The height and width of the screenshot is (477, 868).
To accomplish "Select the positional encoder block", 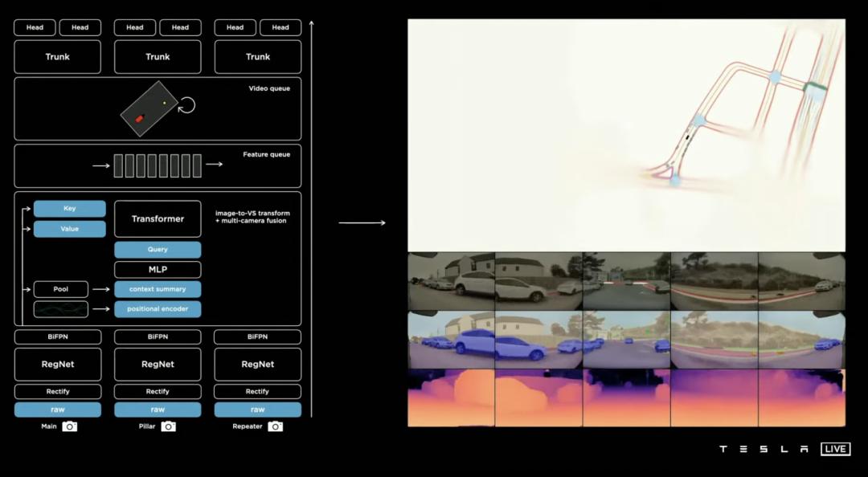I will coord(158,309).
